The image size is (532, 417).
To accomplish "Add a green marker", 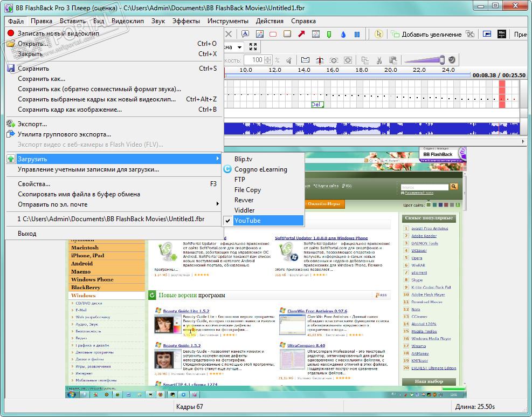I will pyautogui.click(x=329, y=35).
